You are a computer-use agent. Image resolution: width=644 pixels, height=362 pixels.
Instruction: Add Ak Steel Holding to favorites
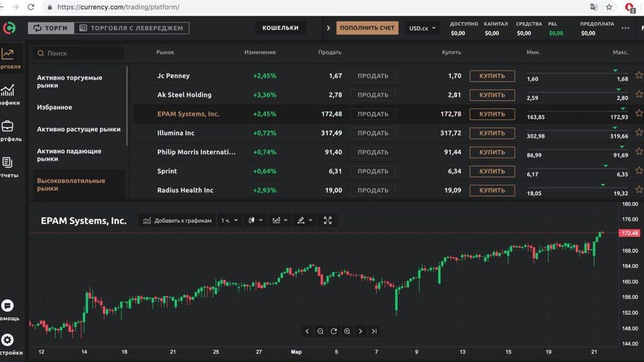click(639, 94)
